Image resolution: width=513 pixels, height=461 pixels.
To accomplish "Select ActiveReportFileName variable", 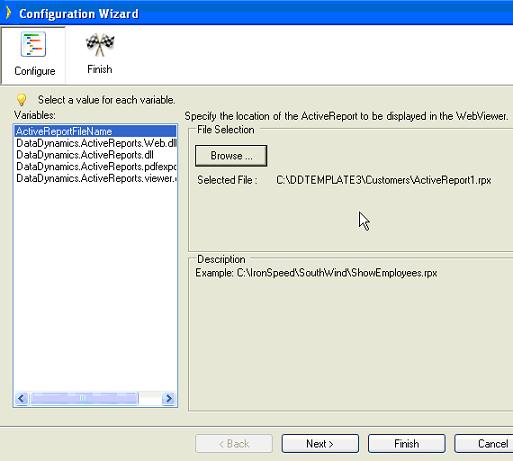I will click(x=95, y=131).
